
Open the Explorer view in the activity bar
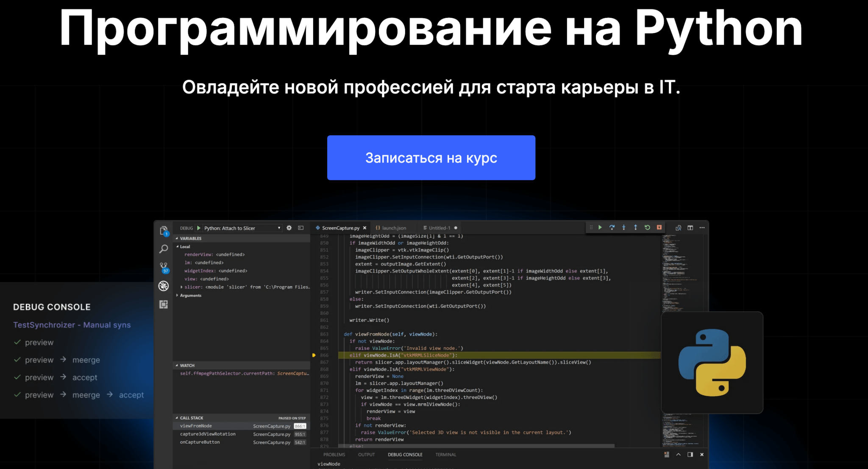(164, 229)
